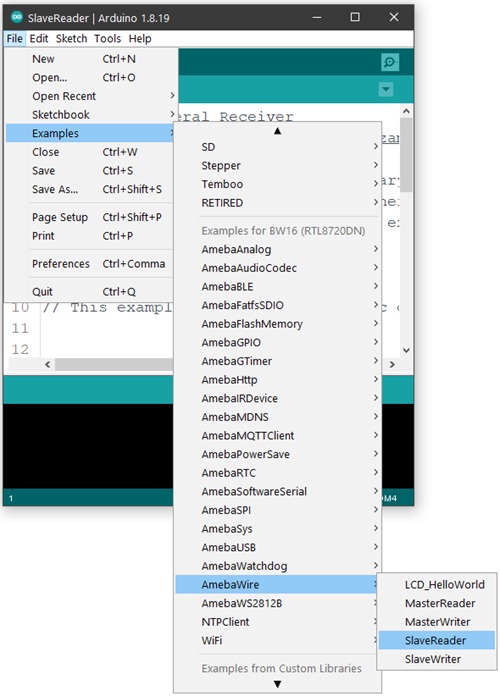Open the AmebaIRDevice submenu

[x=278, y=399]
